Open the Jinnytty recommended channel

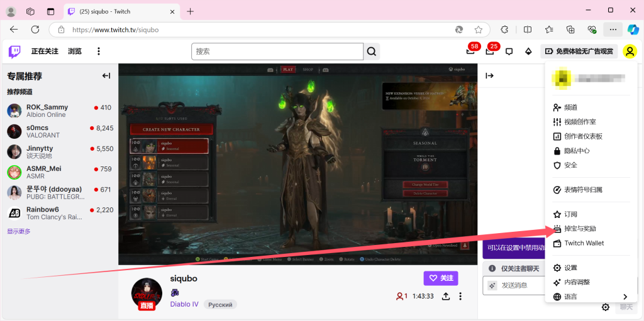[x=59, y=151]
